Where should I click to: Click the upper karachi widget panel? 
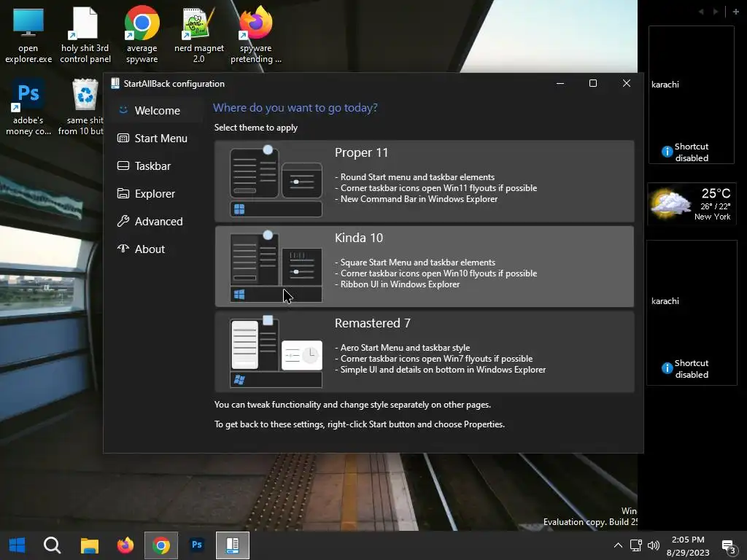point(692,95)
